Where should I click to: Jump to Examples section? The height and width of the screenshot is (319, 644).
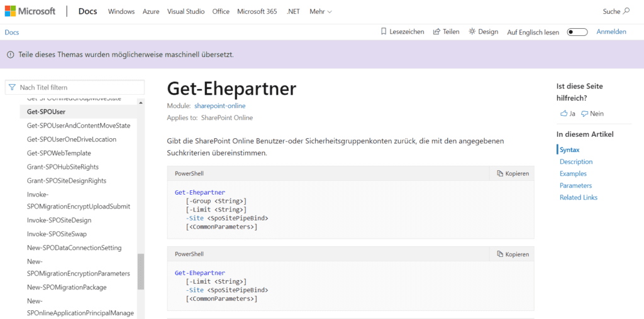pos(573,173)
